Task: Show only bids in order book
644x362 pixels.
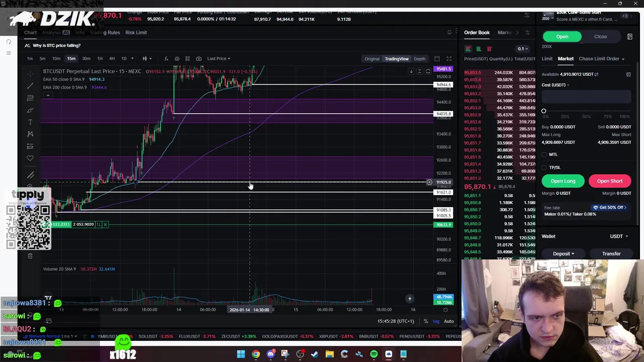Action: [x=478, y=49]
